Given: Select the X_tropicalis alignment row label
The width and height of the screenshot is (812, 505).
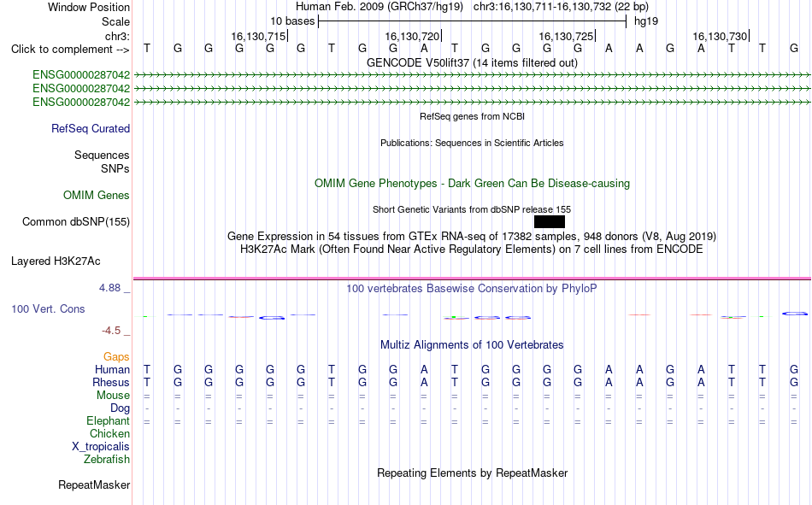Looking at the screenshot, I should (x=101, y=447).
